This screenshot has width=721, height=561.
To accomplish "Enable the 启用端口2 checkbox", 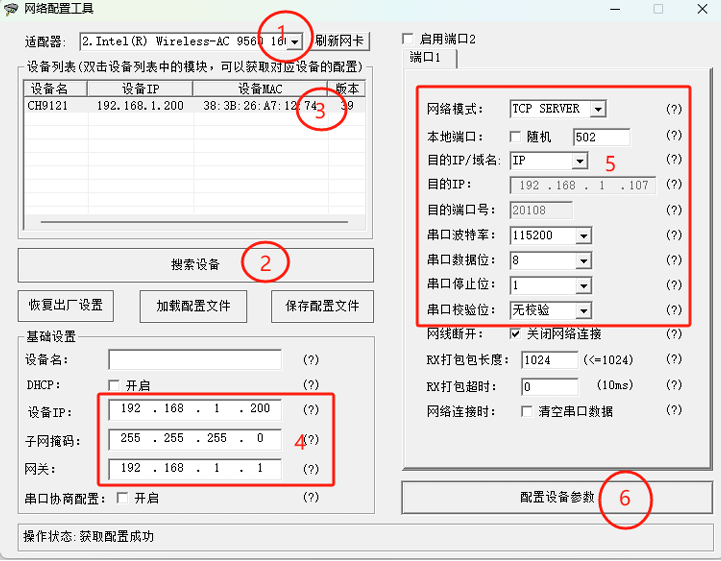I will click(408, 39).
